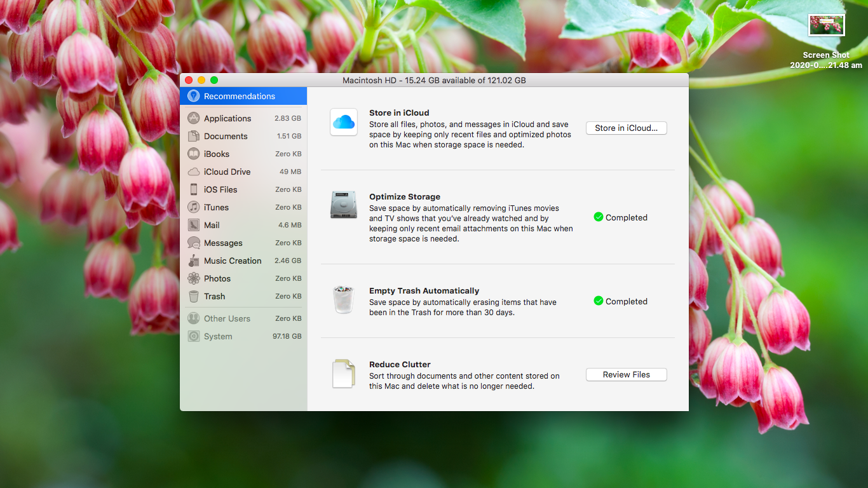The height and width of the screenshot is (488, 868).
Task: Click the 49 MB size for iCloud Drive
Action: (x=290, y=172)
